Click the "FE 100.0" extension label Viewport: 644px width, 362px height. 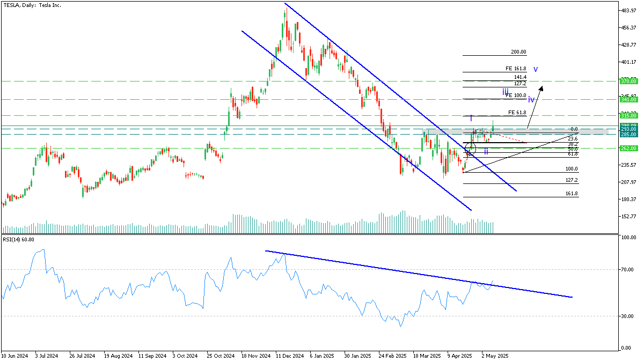(516, 95)
